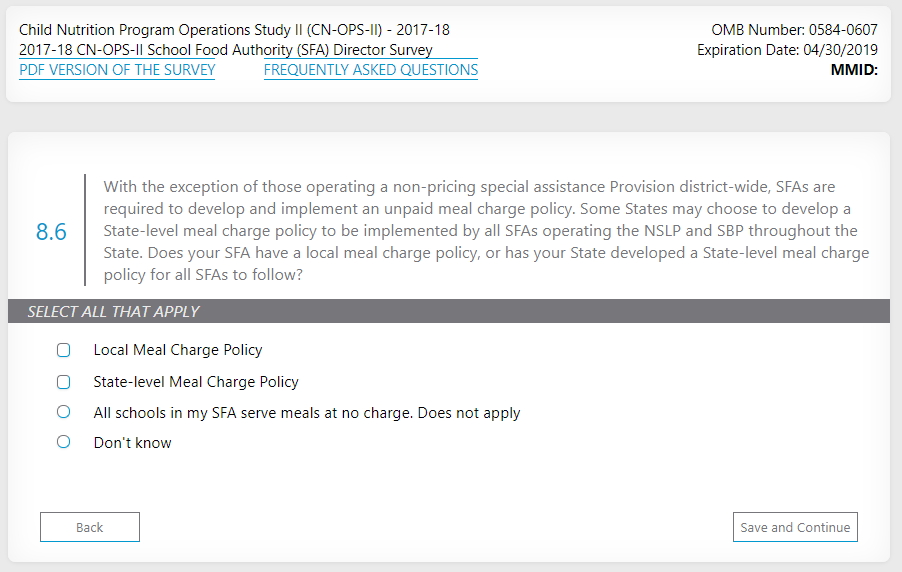Open the Frequently Asked Questions link
The height and width of the screenshot is (572, 902).
coord(370,70)
